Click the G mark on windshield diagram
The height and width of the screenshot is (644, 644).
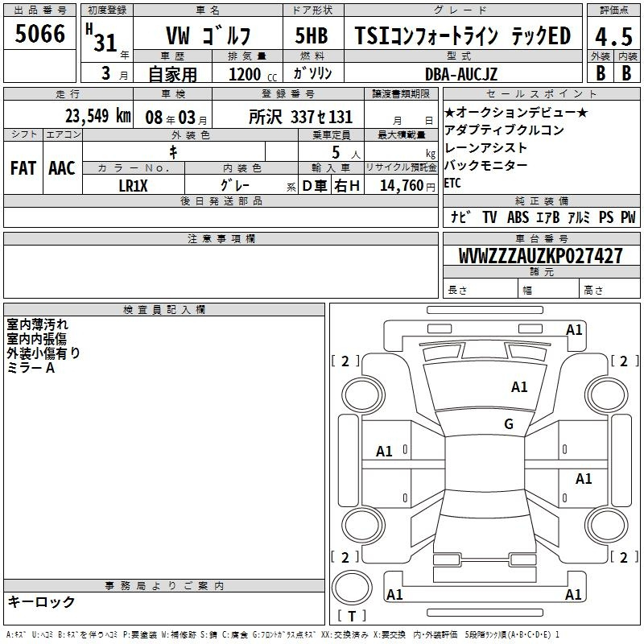coord(509,423)
